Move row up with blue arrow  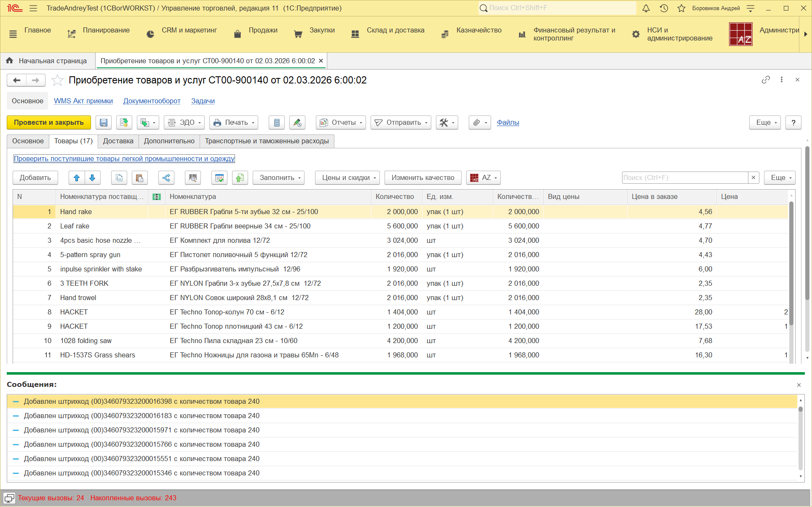(77, 178)
